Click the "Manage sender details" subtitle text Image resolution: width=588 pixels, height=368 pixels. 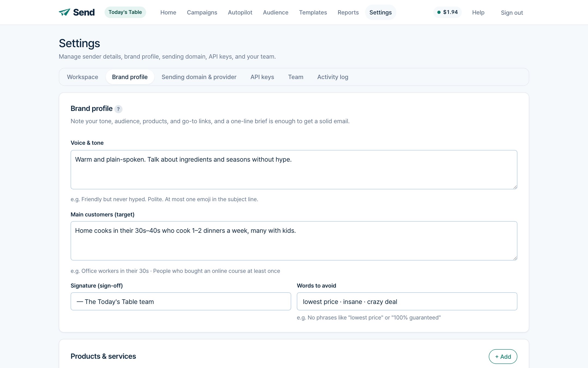167,56
